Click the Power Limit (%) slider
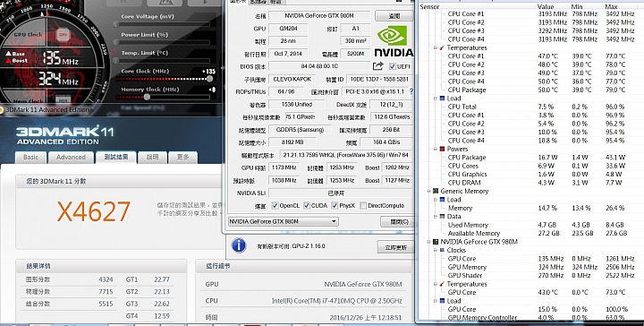This screenshot has height=326, width=644. click(x=164, y=42)
